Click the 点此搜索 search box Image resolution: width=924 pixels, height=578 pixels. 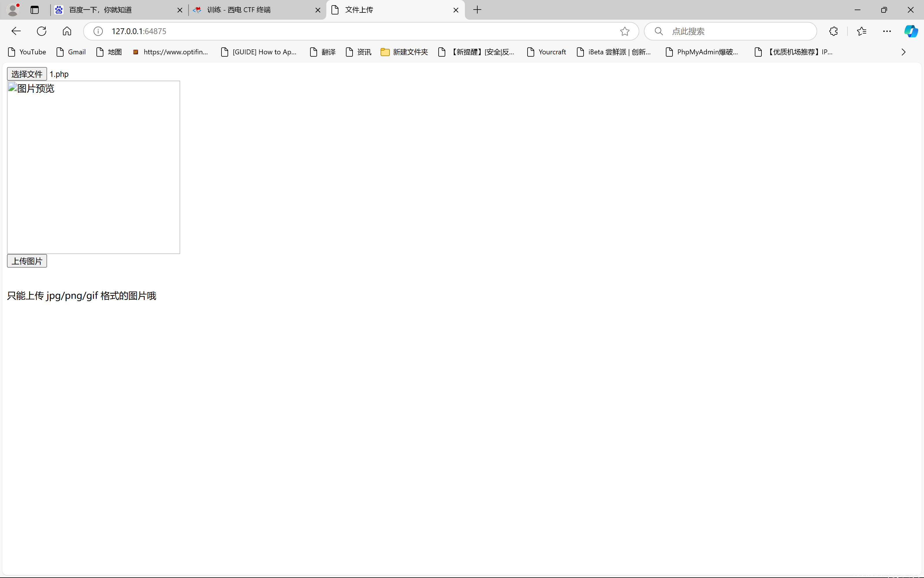pos(731,31)
